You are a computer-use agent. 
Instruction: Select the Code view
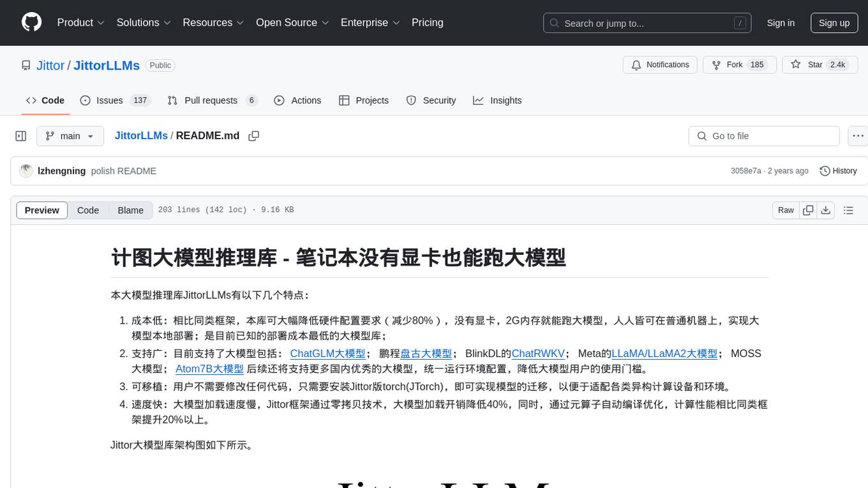coord(88,210)
